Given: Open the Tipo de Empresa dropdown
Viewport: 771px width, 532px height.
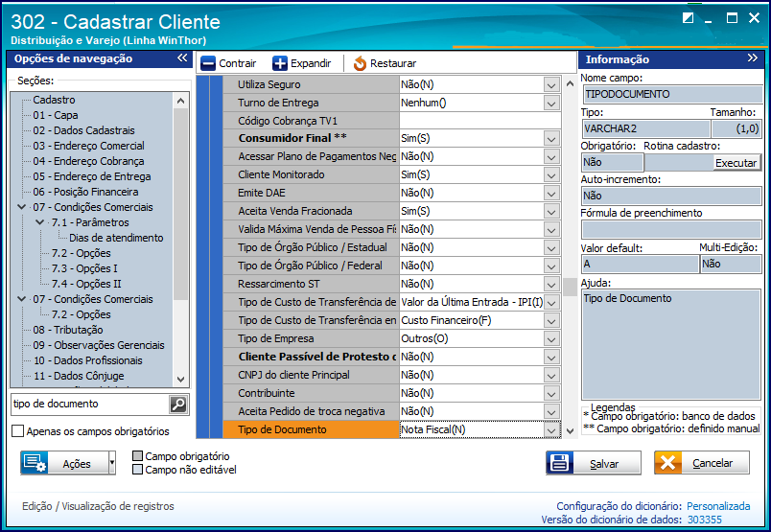Looking at the screenshot, I should tap(551, 338).
